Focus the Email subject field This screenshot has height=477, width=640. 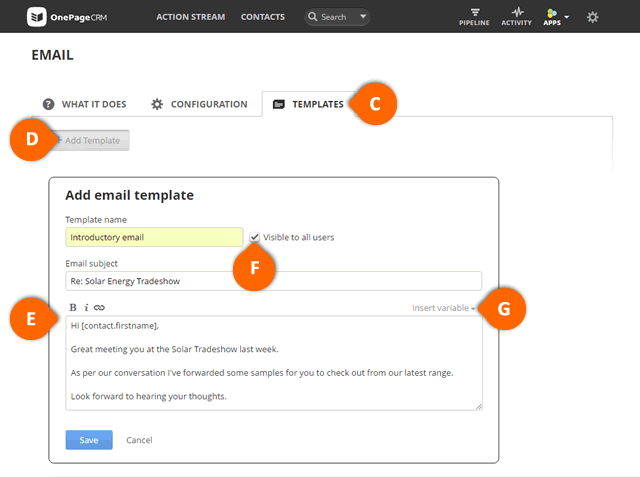click(273, 281)
